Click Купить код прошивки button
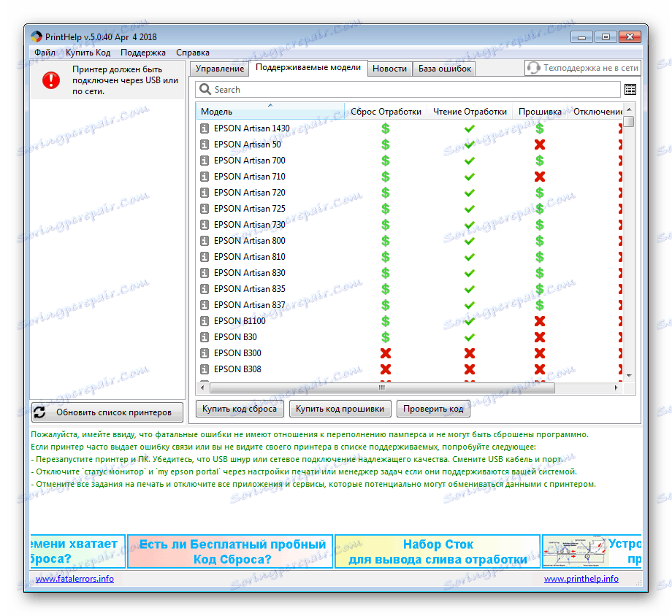The image size is (672, 616). tap(340, 409)
